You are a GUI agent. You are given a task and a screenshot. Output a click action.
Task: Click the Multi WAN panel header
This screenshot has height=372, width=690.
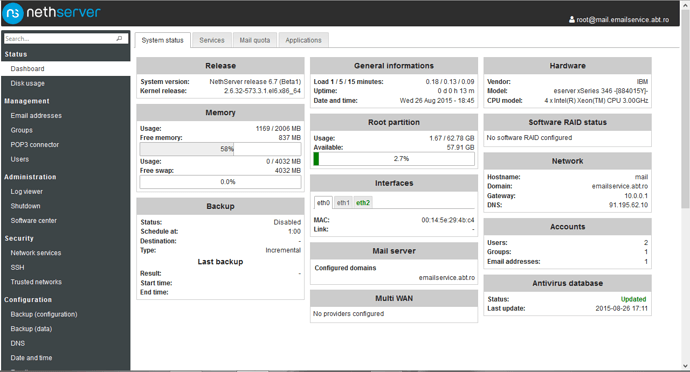pyautogui.click(x=394, y=298)
